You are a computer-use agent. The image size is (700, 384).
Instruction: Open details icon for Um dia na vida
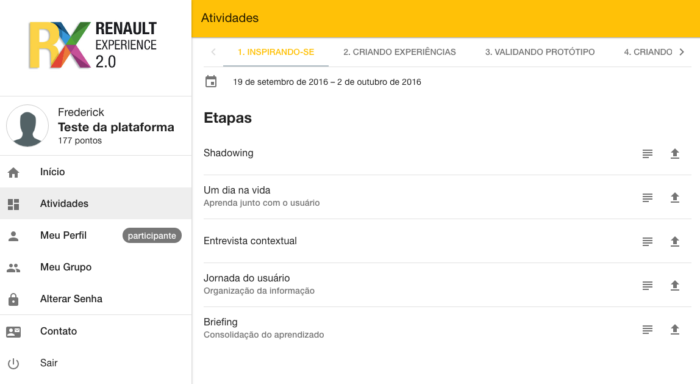[647, 197]
